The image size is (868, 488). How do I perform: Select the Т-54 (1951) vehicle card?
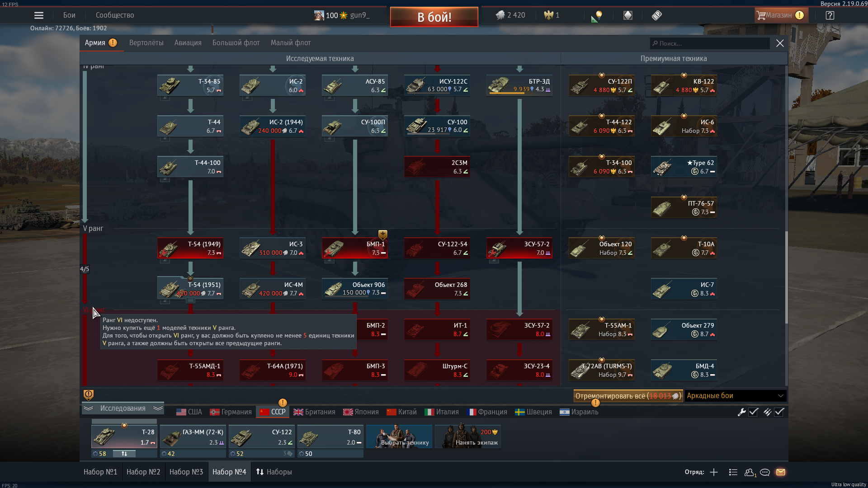190,289
